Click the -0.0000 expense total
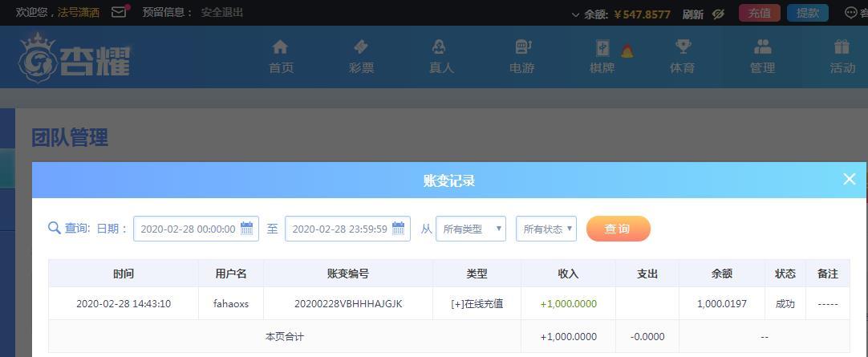 (x=647, y=336)
